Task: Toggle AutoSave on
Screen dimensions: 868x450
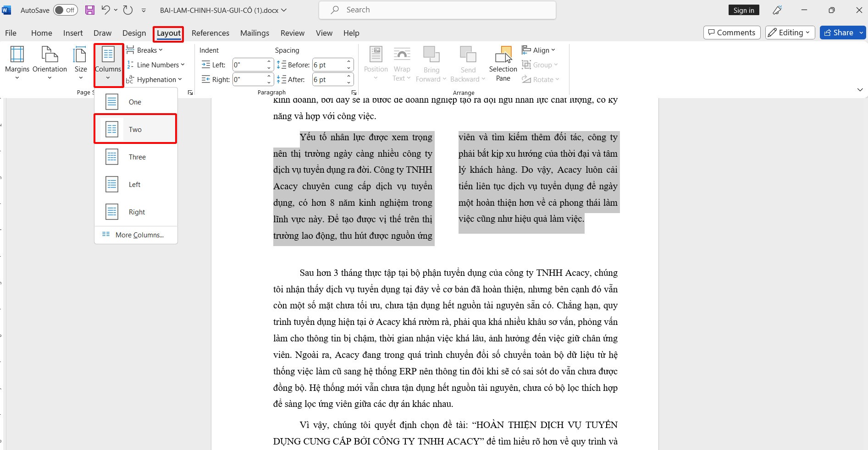Action: 65,10
